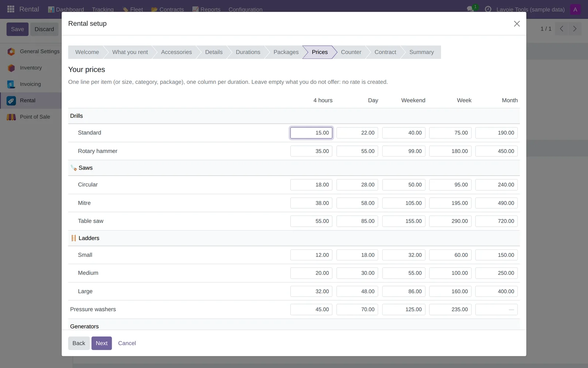Click the Saws category icon
Screen dimensions: 588x368
[73, 168]
